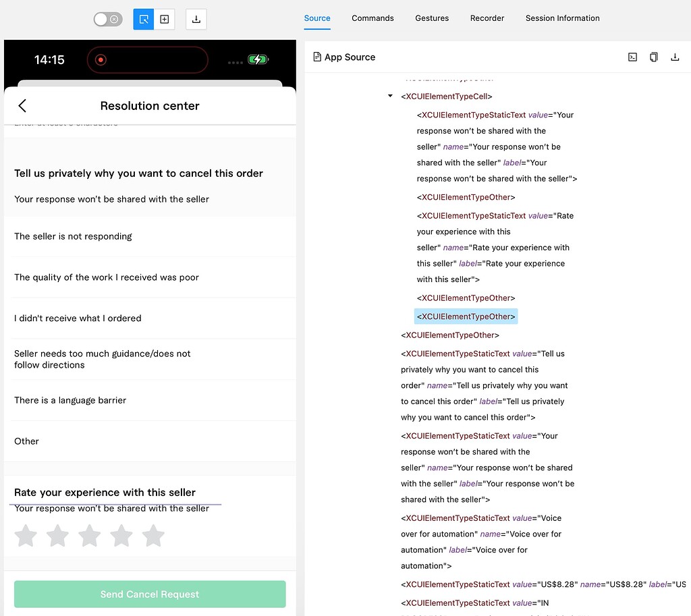Image resolution: width=691 pixels, height=616 pixels.
Task: Download source as XML file icon
Action: point(675,57)
